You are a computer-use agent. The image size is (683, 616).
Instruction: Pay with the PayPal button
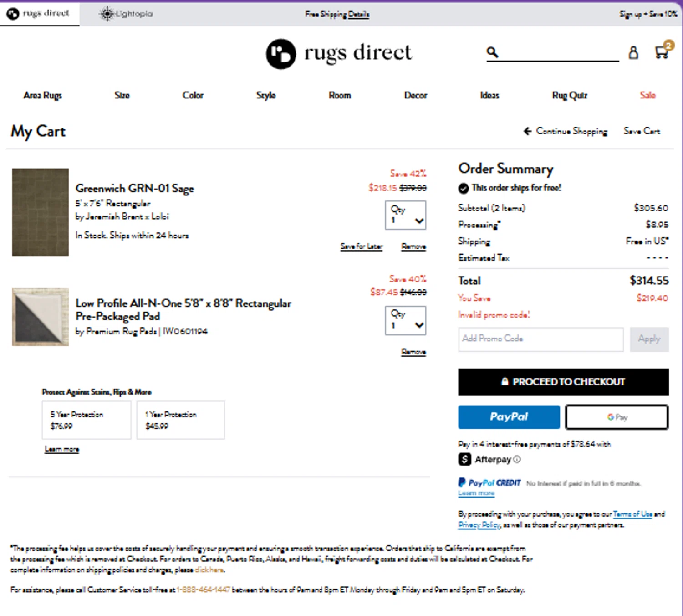click(x=509, y=417)
